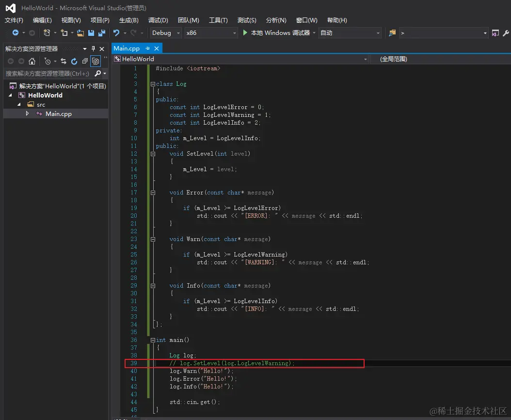Click the Find in Files toolbar icon
This screenshot has height=420, width=511.
392,33
